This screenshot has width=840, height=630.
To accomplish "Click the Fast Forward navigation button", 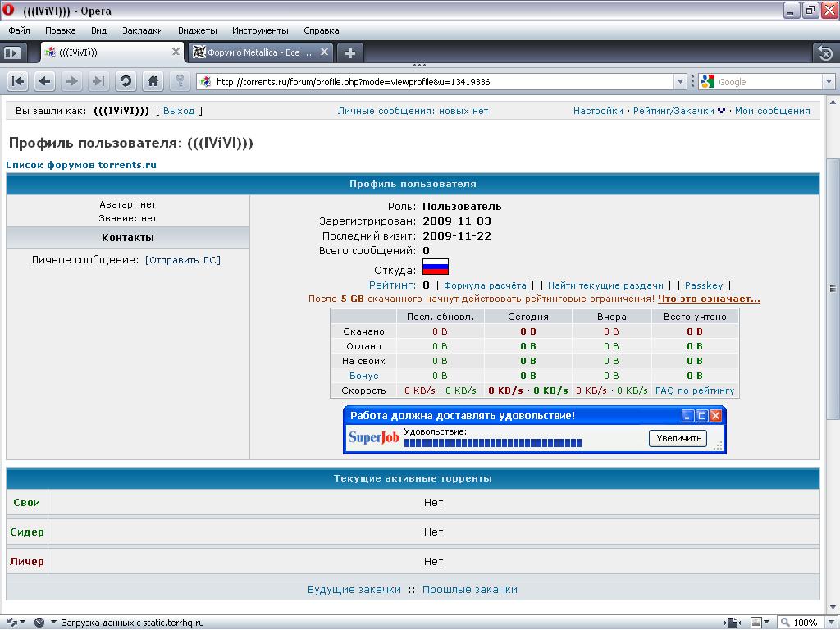I will click(x=98, y=81).
